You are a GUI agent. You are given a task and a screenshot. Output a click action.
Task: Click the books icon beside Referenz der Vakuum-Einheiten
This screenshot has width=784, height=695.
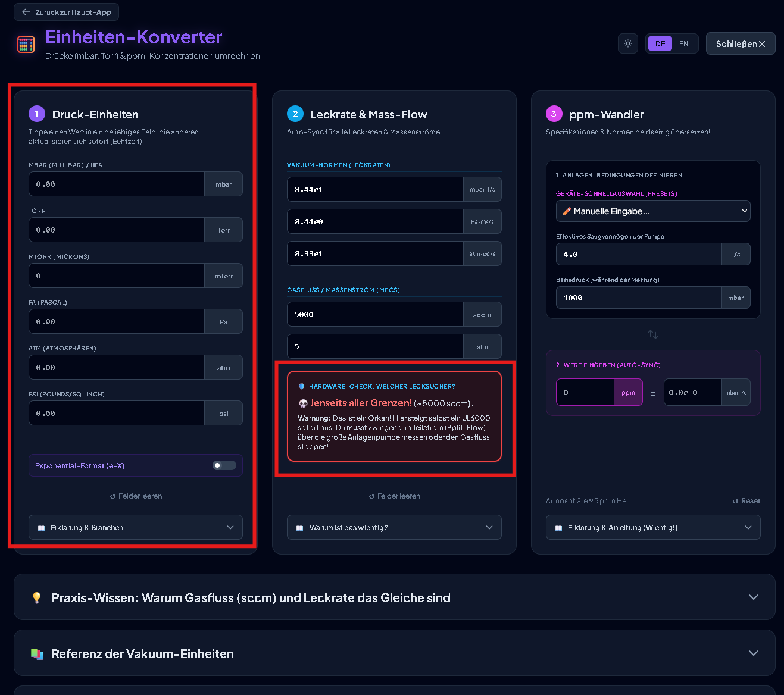(37, 654)
